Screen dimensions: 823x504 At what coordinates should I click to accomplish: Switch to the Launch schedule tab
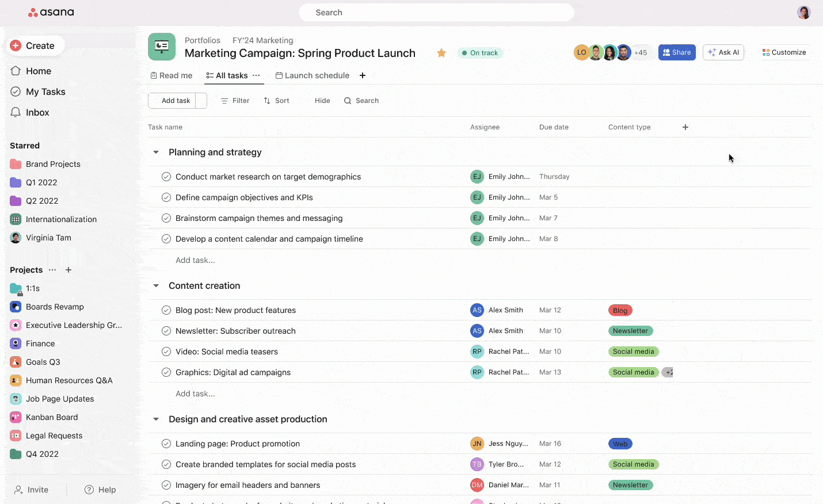pyautogui.click(x=313, y=75)
